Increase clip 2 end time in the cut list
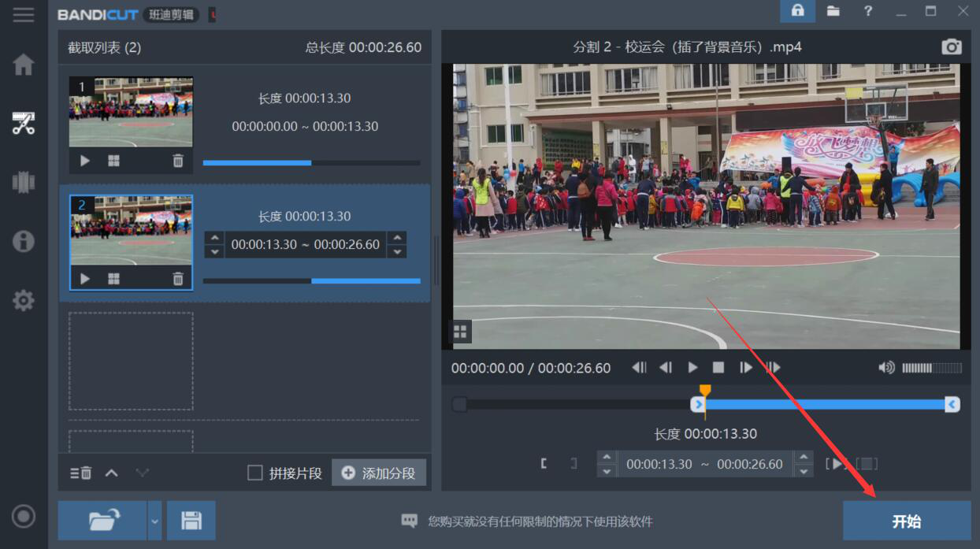This screenshot has width=980, height=549. coord(397,238)
